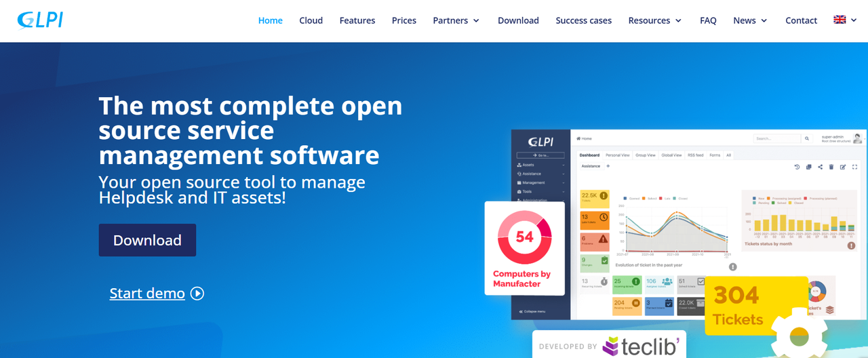Click Collapse menu in dashboard sidebar
The image size is (868, 358).
pyautogui.click(x=532, y=311)
